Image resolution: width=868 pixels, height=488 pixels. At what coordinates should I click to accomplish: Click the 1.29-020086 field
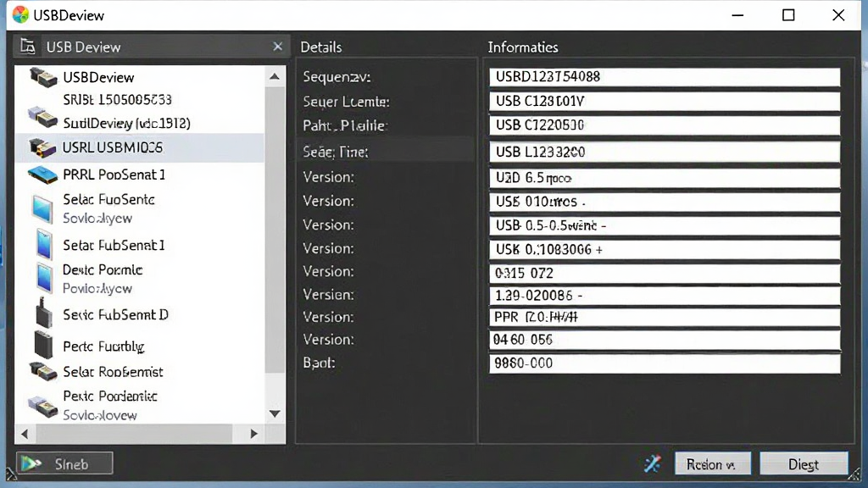click(665, 296)
